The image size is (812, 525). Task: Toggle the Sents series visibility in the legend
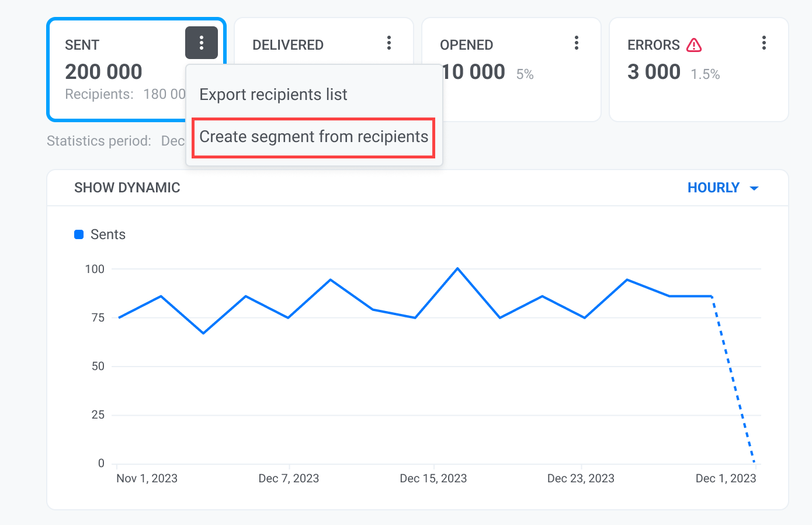pyautogui.click(x=78, y=234)
